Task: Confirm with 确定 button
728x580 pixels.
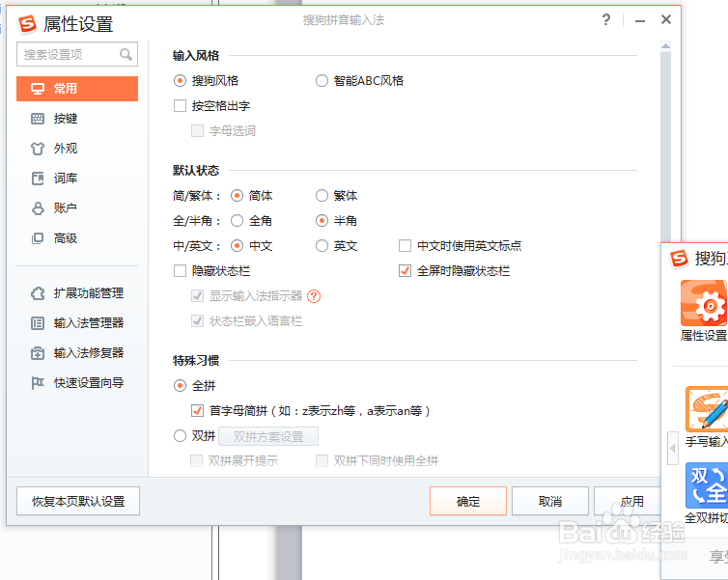Action: click(468, 501)
